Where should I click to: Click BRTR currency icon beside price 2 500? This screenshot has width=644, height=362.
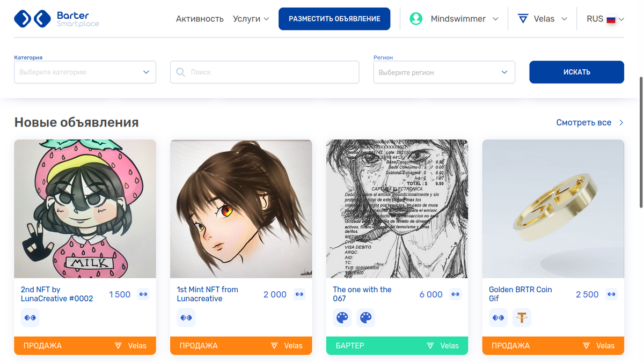click(x=611, y=294)
